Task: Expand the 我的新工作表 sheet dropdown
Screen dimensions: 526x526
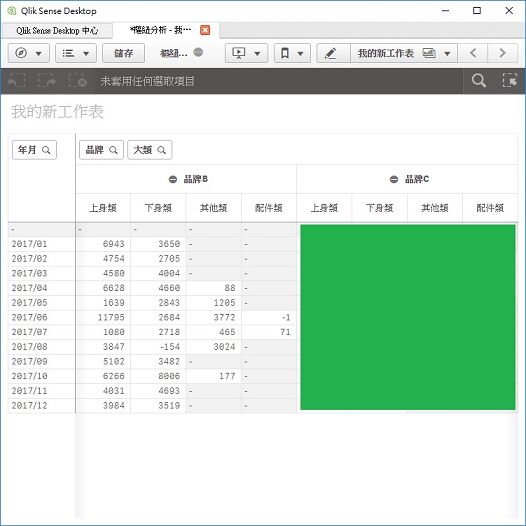Action: coord(404,53)
